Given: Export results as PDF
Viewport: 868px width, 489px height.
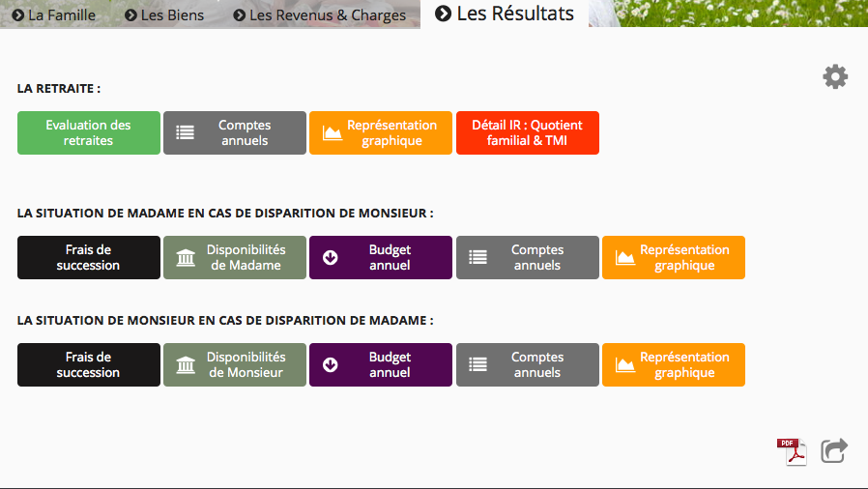Looking at the screenshot, I should point(791,451).
